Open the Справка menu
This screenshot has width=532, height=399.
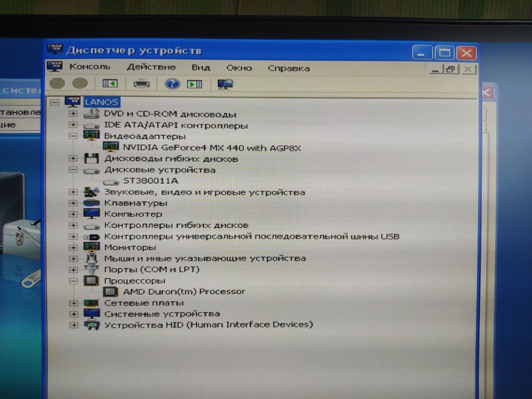click(x=289, y=68)
